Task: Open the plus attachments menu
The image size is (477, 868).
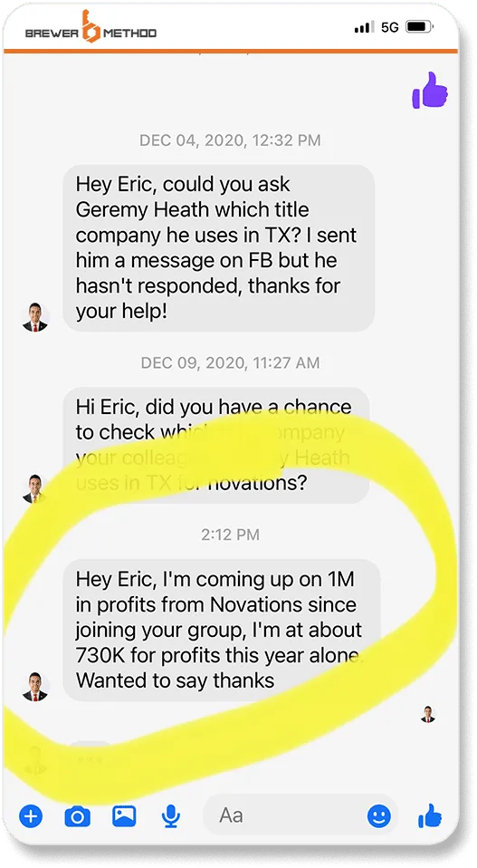Action: pos(31,816)
